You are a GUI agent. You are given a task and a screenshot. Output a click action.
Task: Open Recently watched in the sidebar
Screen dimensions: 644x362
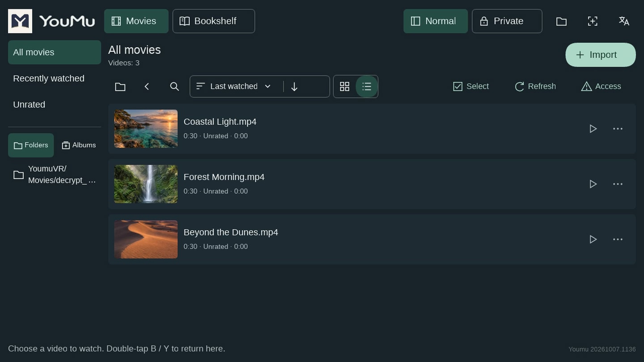coord(55,79)
